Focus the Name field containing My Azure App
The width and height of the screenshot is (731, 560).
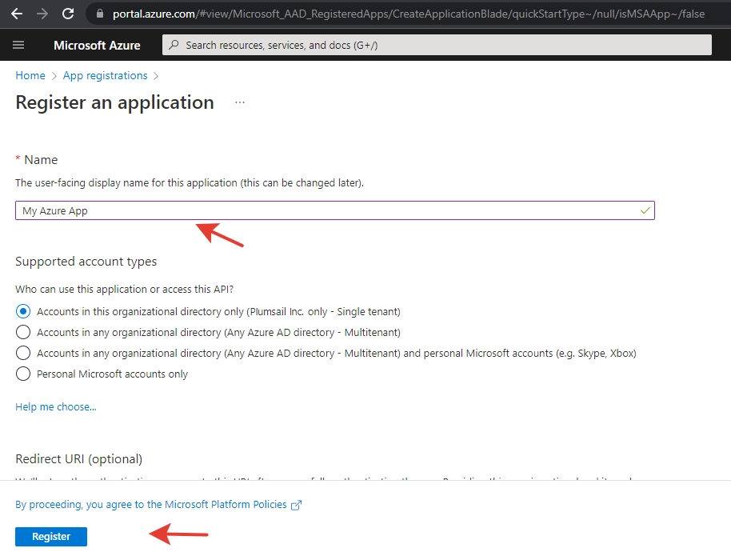coord(335,210)
